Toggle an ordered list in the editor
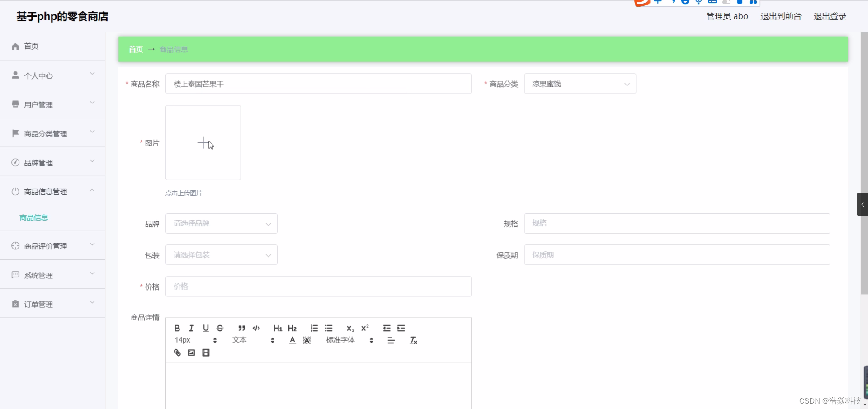The height and width of the screenshot is (409, 868). [314, 328]
